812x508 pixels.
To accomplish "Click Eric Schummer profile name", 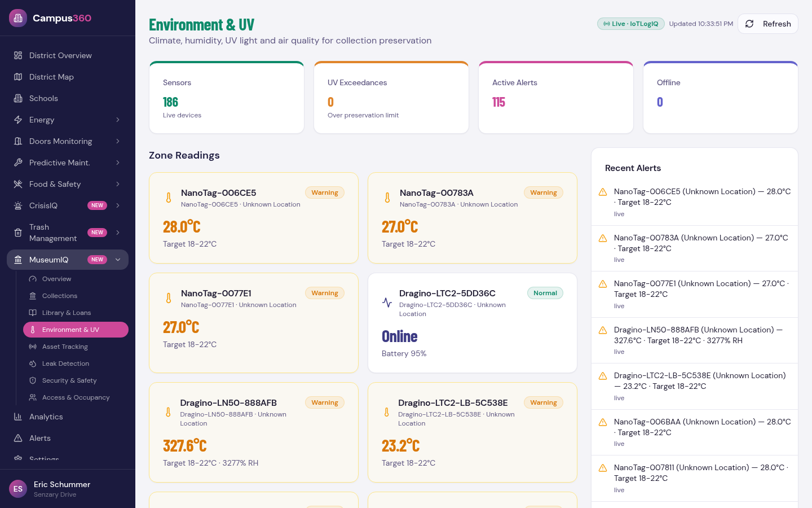I will (x=62, y=484).
